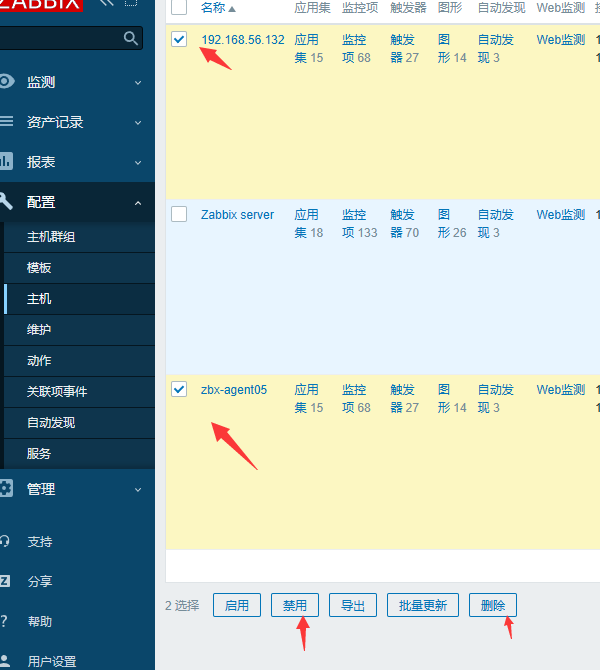Open 监控项 68 for host 192.168.56.132

click(x=354, y=48)
